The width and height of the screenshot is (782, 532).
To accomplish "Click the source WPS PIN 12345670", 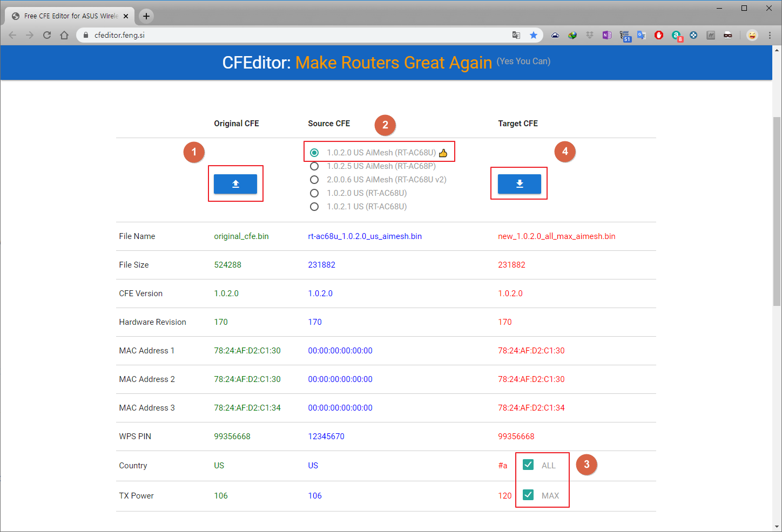I will [326, 436].
